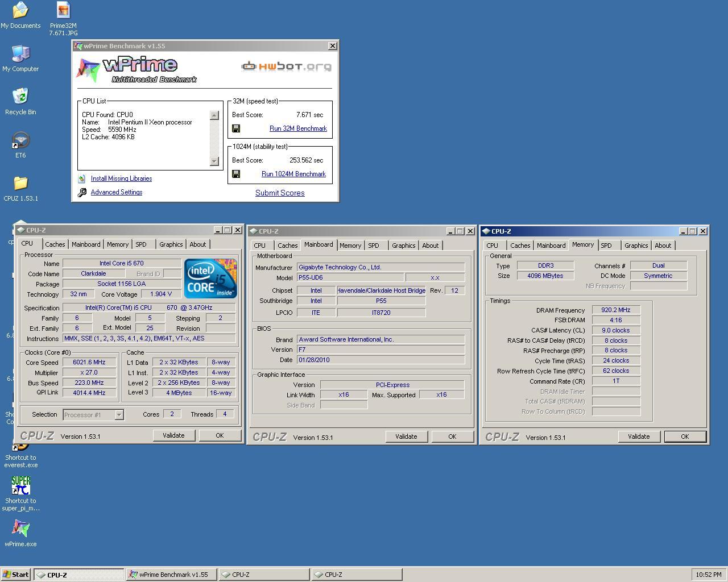Click the Install Missing Libraries icon
The image size is (728, 582).
82,178
